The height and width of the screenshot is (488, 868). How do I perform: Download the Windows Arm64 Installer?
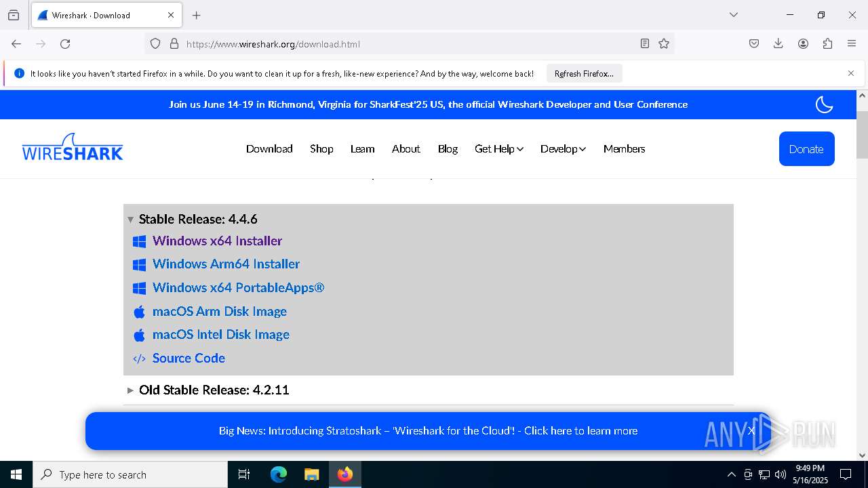(226, 264)
